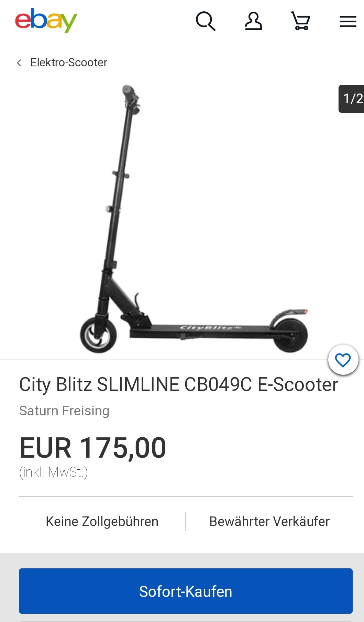364x622 pixels.
Task: Click the inkl. MwSt. note
Action: (x=54, y=472)
